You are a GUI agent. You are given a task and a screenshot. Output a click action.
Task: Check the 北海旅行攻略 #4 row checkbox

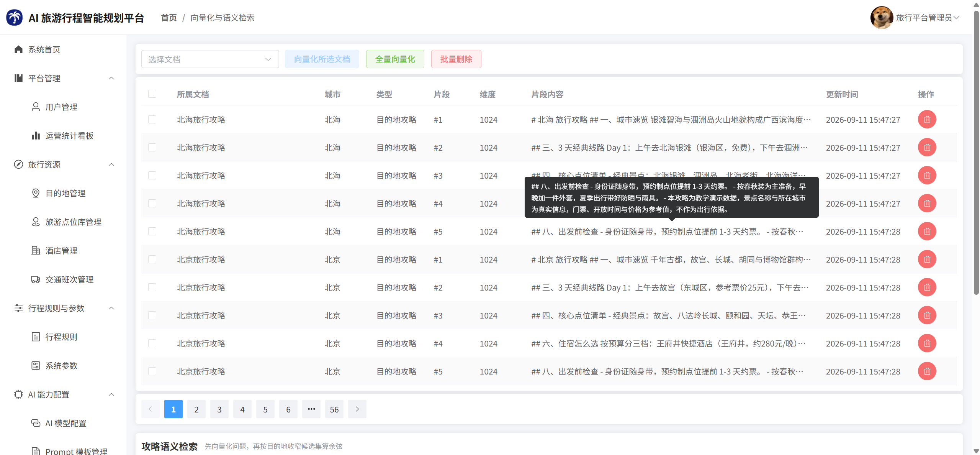click(x=152, y=203)
